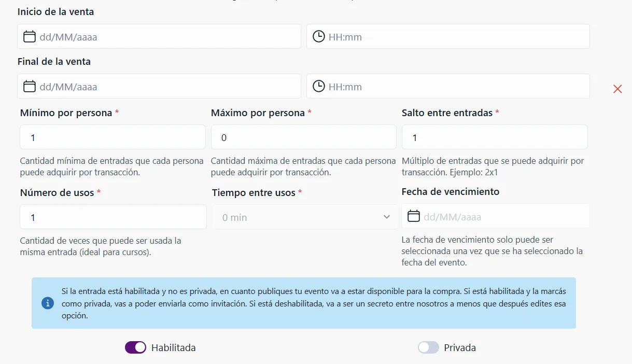
Task: Click the clock icon for sale end time
Action: [318, 86]
